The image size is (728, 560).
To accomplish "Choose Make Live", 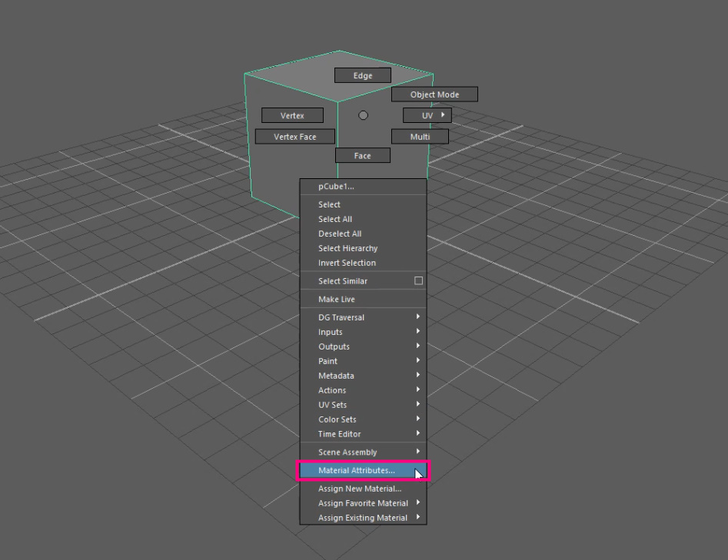I will tap(363, 300).
